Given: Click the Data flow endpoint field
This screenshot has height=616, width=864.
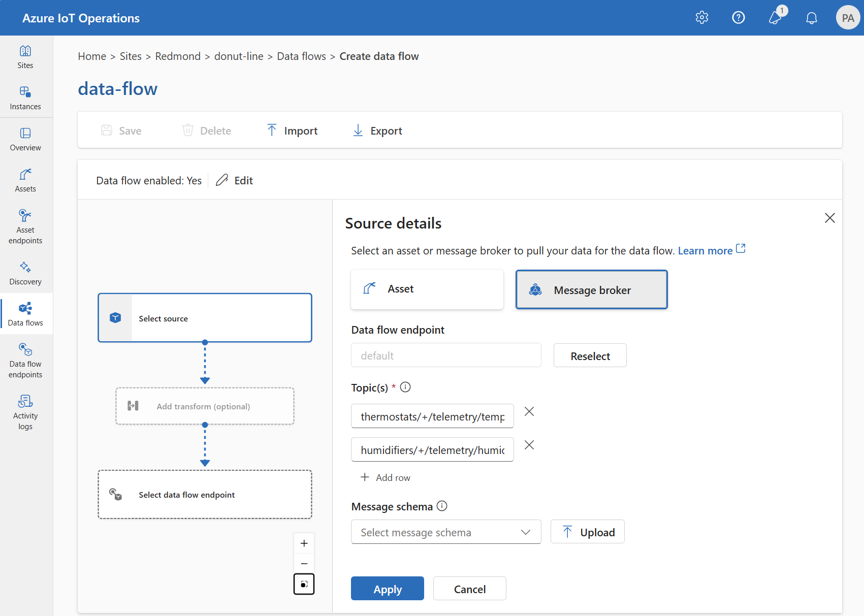Looking at the screenshot, I should click(x=446, y=355).
